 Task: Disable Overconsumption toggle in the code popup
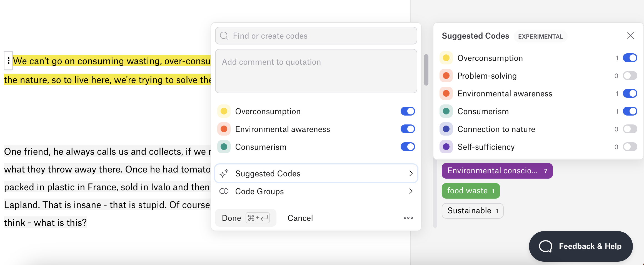point(408,111)
